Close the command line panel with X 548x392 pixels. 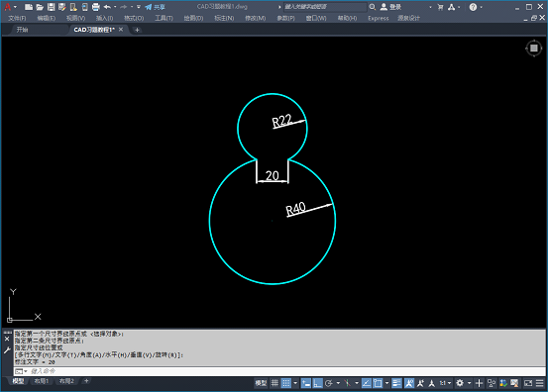click(x=7, y=339)
